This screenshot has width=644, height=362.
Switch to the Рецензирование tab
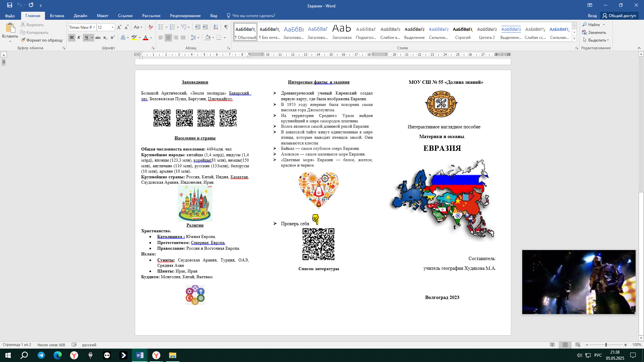185,16
